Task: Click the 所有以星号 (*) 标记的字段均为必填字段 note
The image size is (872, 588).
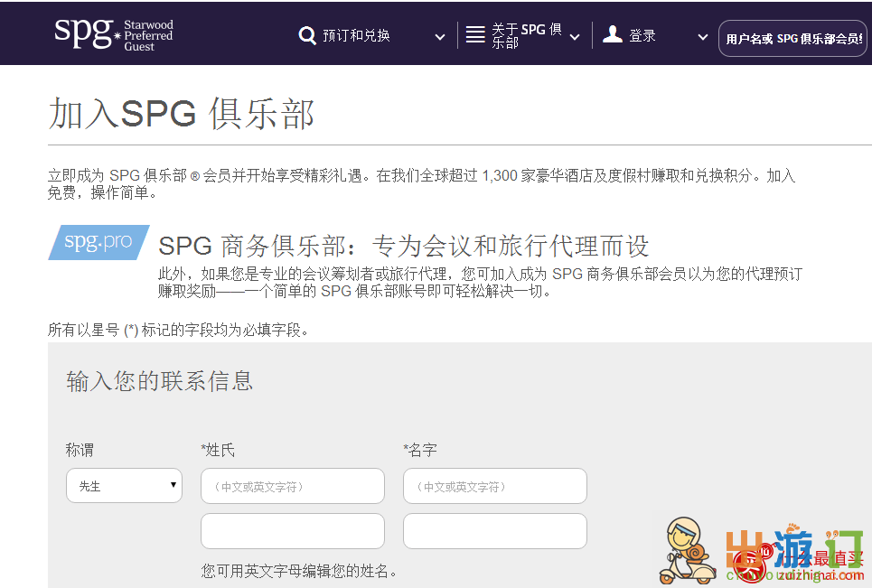Action: click(x=178, y=330)
